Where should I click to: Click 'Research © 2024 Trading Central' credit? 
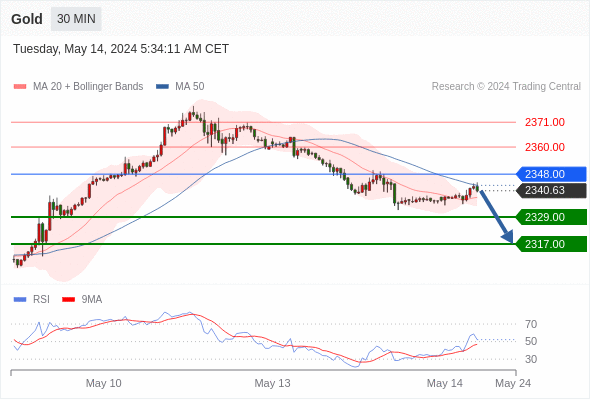click(506, 87)
